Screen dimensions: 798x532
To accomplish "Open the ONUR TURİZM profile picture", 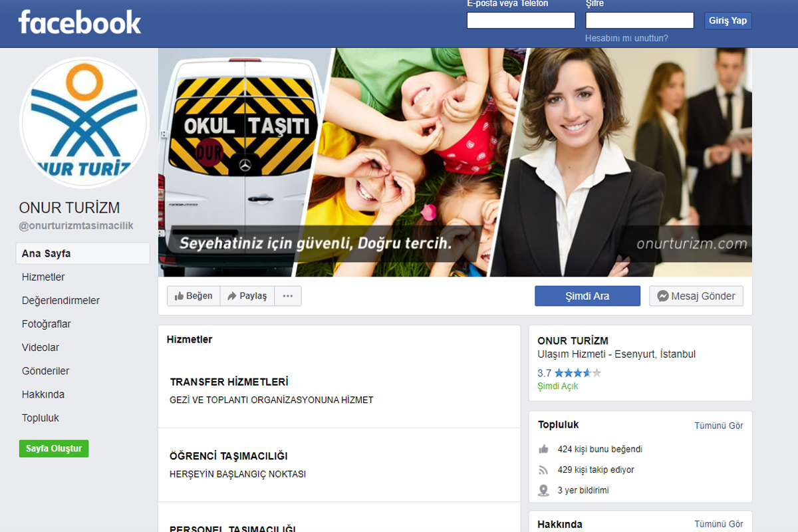I will [x=84, y=123].
